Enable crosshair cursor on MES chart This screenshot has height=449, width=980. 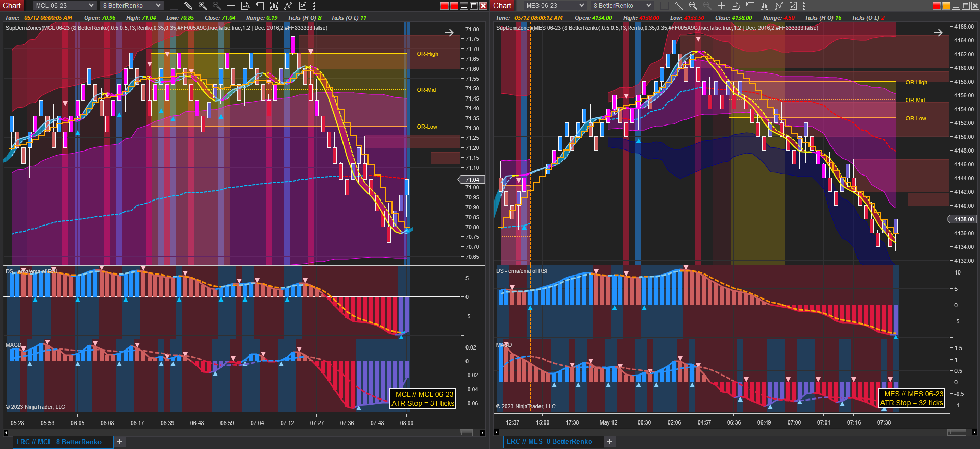[x=721, y=6]
